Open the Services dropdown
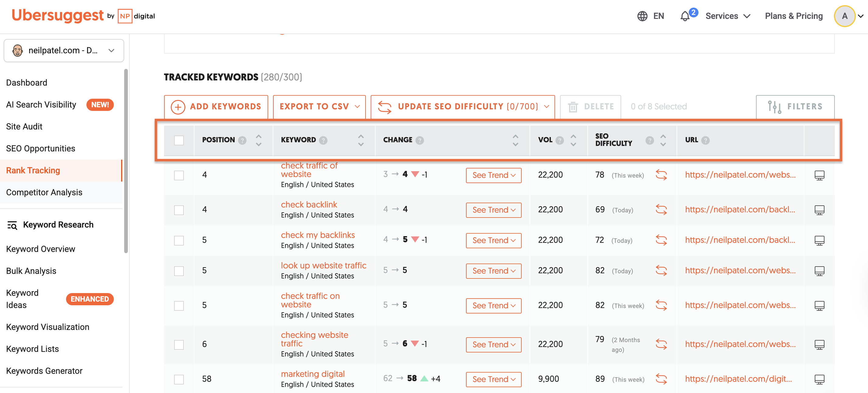The height and width of the screenshot is (393, 868). (x=728, y=16)
